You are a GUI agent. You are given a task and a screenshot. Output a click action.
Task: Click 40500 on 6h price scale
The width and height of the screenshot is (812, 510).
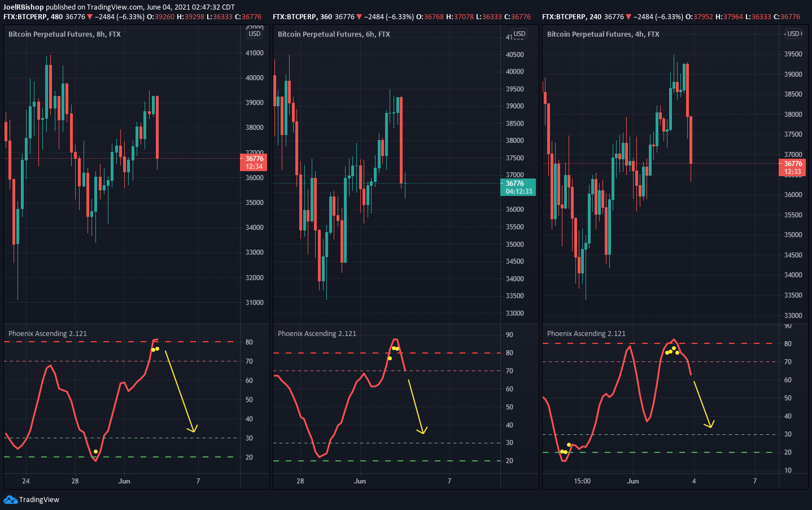tap(514, 55)
